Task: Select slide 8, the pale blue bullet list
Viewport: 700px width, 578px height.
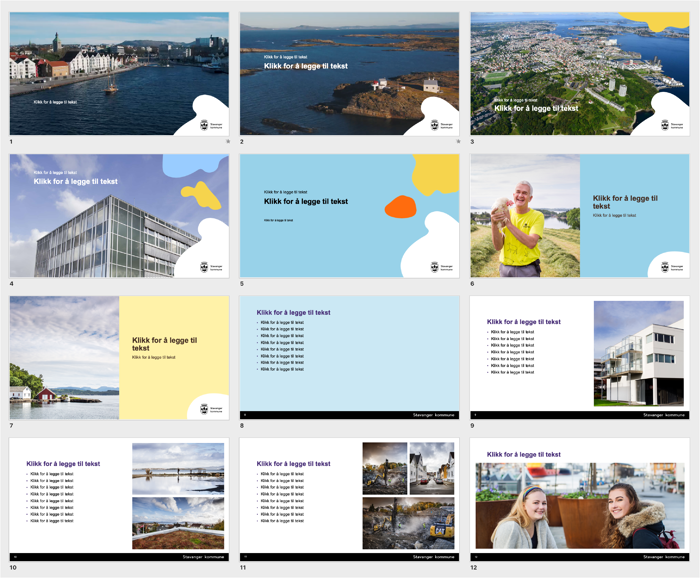Action: click(350, 358)
